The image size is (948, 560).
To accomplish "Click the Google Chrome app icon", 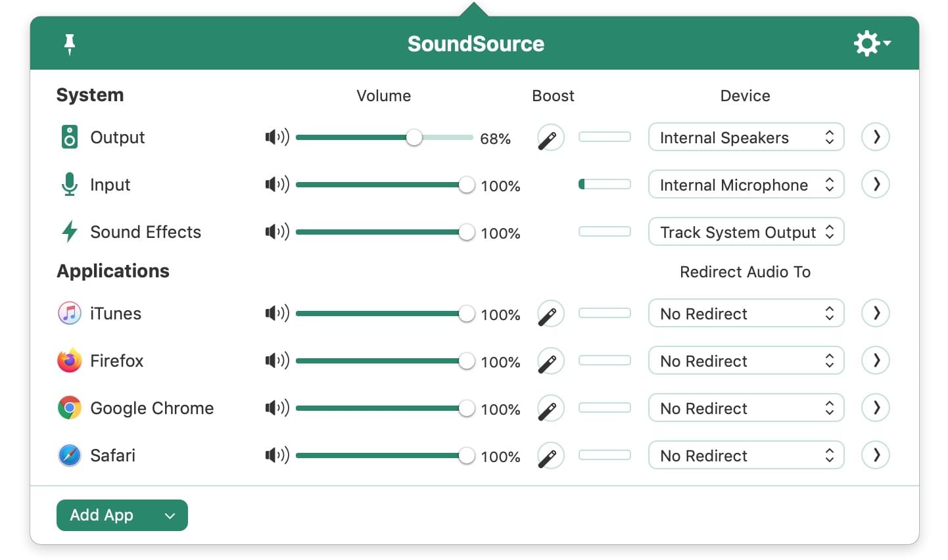I will click(x=70, y=408).
